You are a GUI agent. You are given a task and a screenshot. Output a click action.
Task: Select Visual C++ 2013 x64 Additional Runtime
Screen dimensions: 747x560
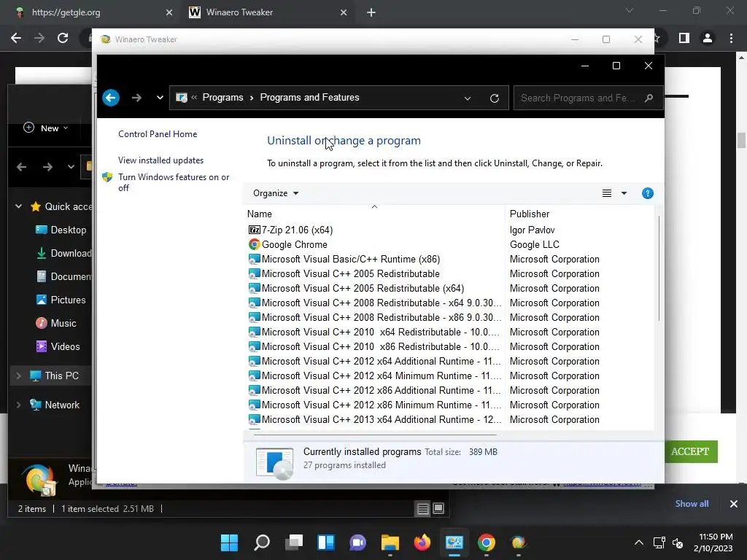coord(374,420)
